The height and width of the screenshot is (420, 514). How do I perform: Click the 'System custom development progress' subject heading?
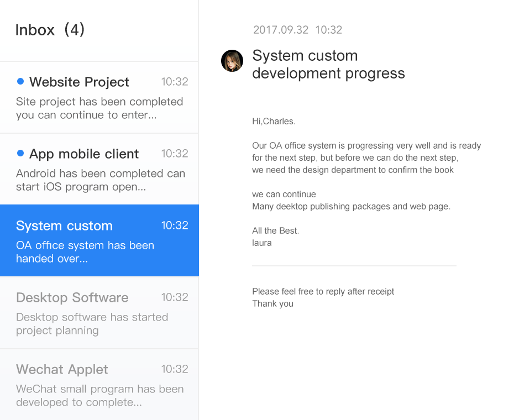coord(328,64)
